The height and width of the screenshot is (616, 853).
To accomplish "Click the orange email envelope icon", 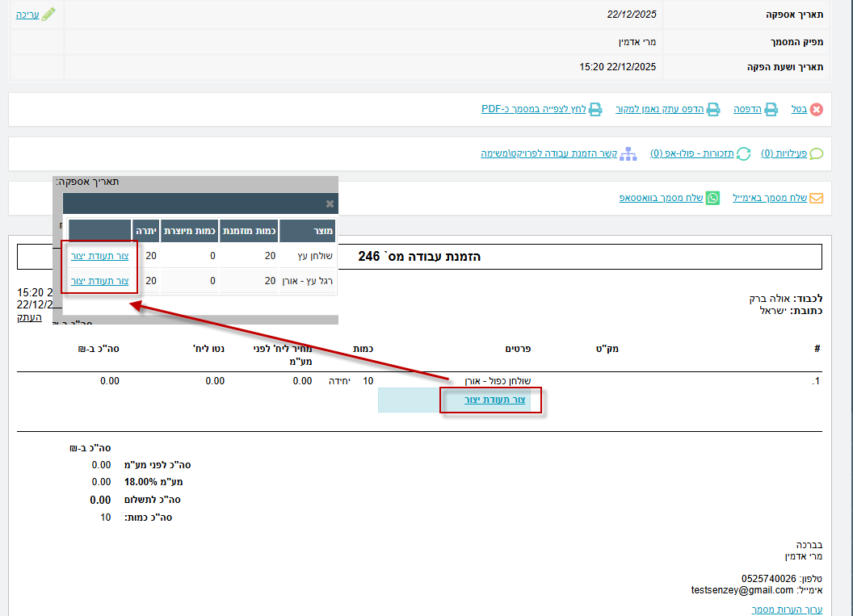I will click(816, 198).
